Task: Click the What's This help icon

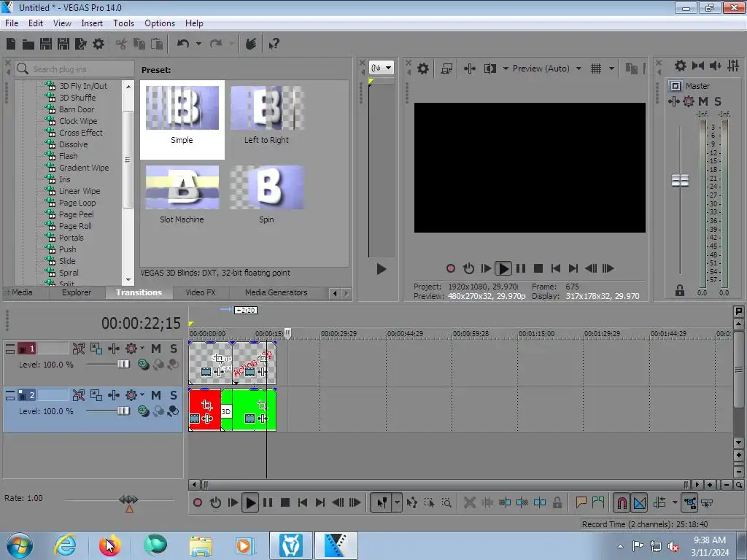Action: click(274, 44)
